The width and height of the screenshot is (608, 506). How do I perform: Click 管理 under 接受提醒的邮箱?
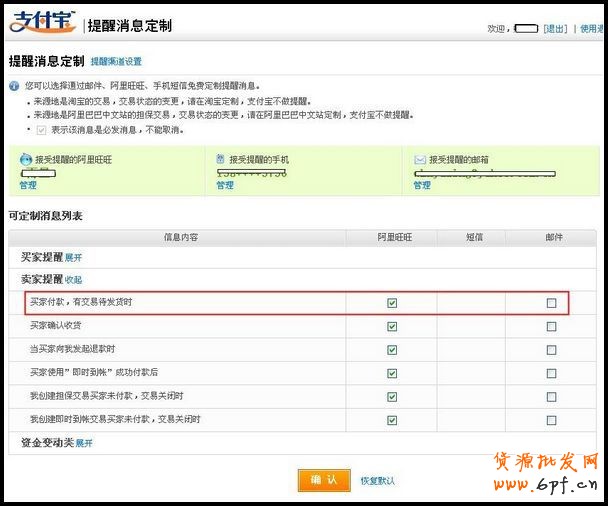pos(422,185)
